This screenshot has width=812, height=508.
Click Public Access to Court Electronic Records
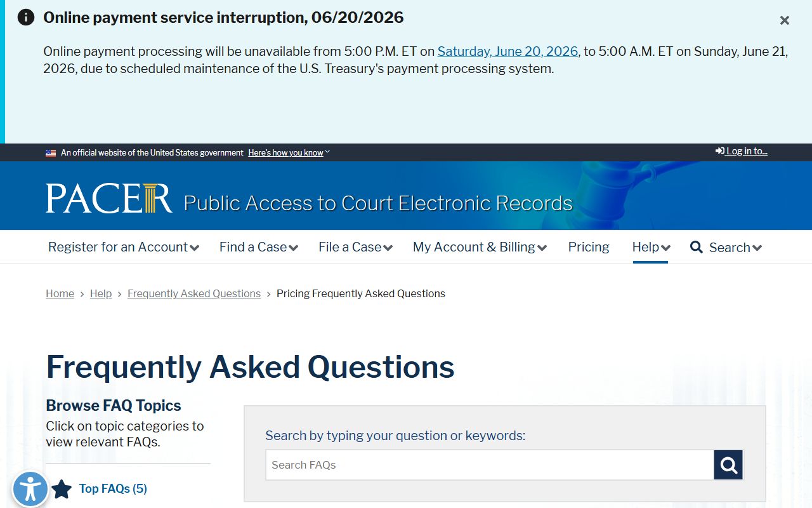coord(378,203)
